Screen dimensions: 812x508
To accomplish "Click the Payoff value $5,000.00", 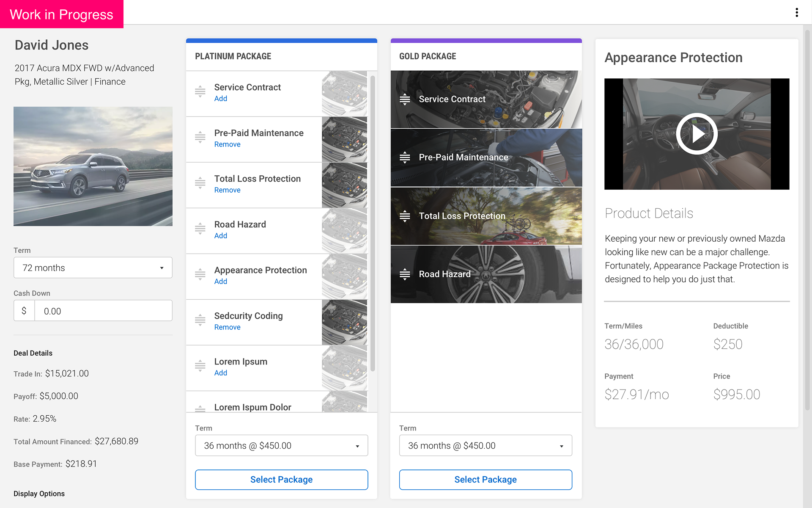I will pyautogui.click(x=59, y=396).
